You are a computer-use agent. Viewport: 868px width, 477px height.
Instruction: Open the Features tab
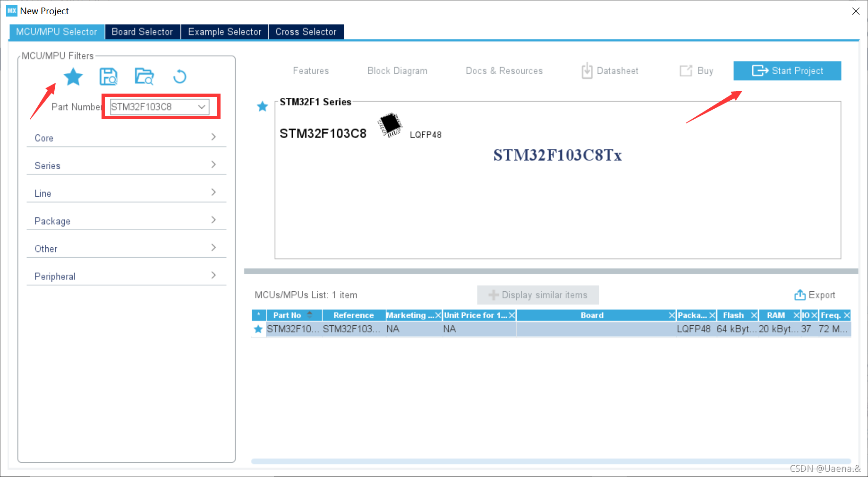pos(311,71)
